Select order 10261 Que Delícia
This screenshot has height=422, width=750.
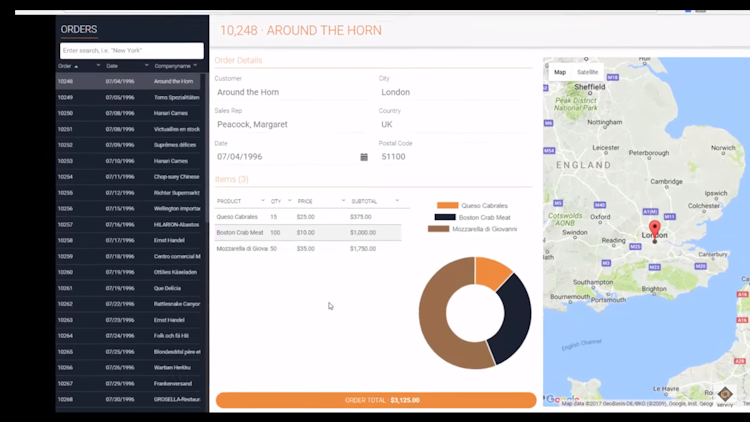[x=129, y=289]
